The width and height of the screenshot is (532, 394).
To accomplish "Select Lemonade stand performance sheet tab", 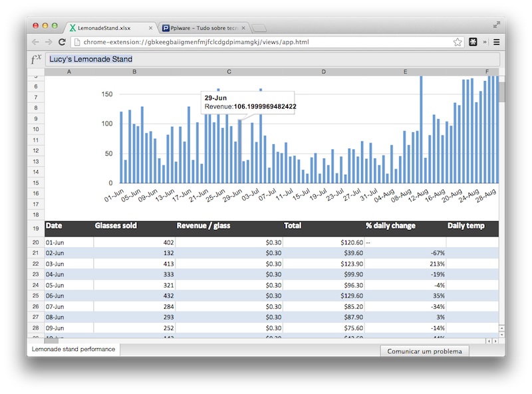I will coord(74,349).
